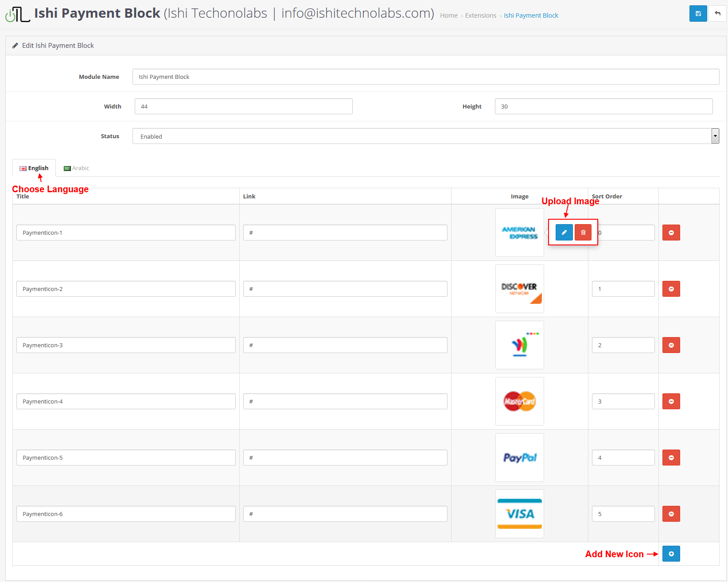Image resolution: width=728 pixels, height=582 pixels.
Task: Open the Status dropdown showing Enabled
Action: click(425, 136)
